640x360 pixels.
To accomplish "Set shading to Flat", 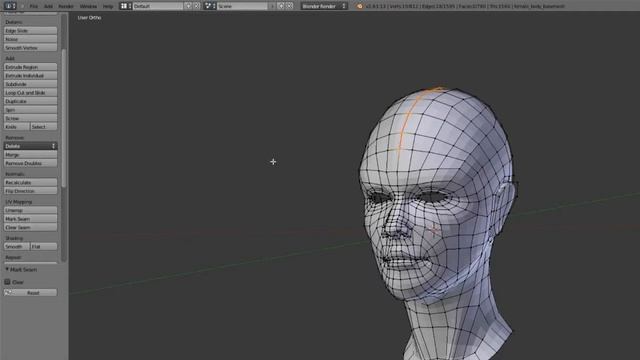I will click(44, 247).
